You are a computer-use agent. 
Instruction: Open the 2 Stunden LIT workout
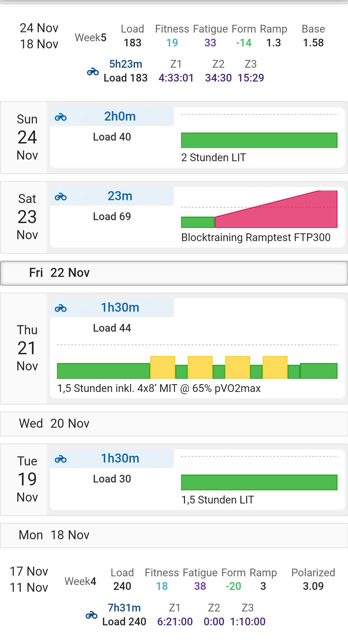pos(213,158)
